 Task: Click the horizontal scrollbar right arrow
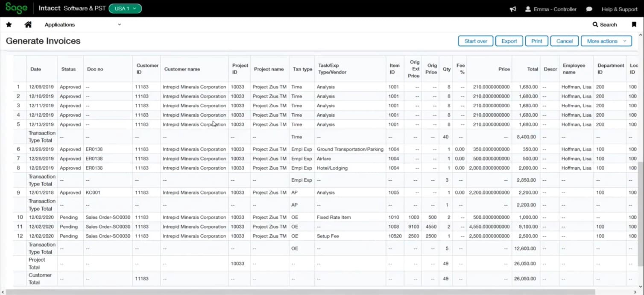pyautogui.click(x=635, y=292)
